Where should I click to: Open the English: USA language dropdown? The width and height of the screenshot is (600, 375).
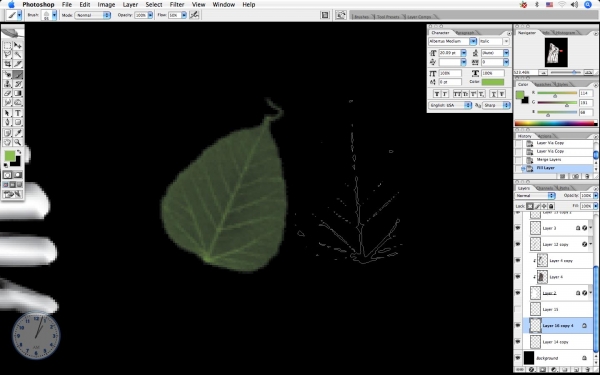(450, 105)
